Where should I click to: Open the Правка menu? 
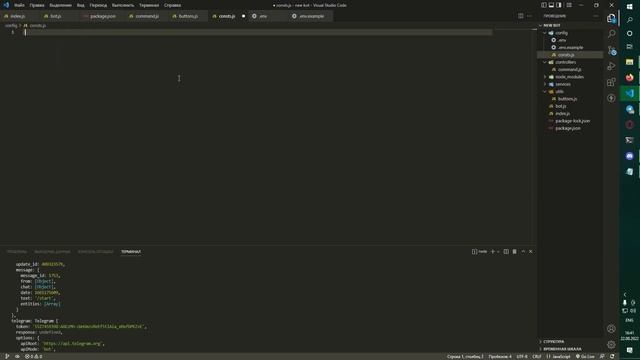(37, 5)
